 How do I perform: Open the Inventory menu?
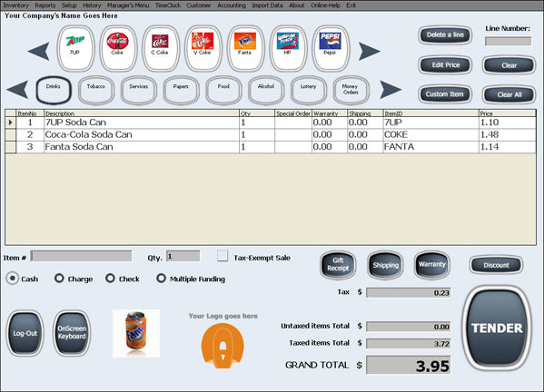[16, 5]
